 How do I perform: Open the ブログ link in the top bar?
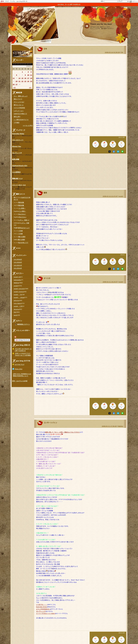point(7,1)
